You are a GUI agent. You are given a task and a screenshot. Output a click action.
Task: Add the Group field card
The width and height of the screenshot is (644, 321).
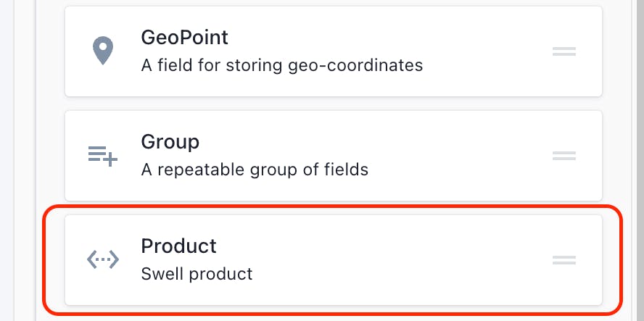click(x=334, y=156)
